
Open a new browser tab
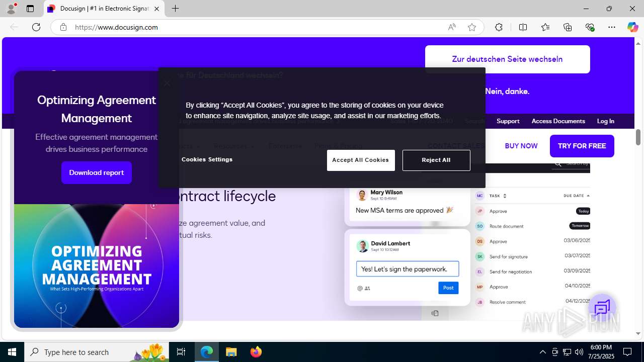point(175,9)
